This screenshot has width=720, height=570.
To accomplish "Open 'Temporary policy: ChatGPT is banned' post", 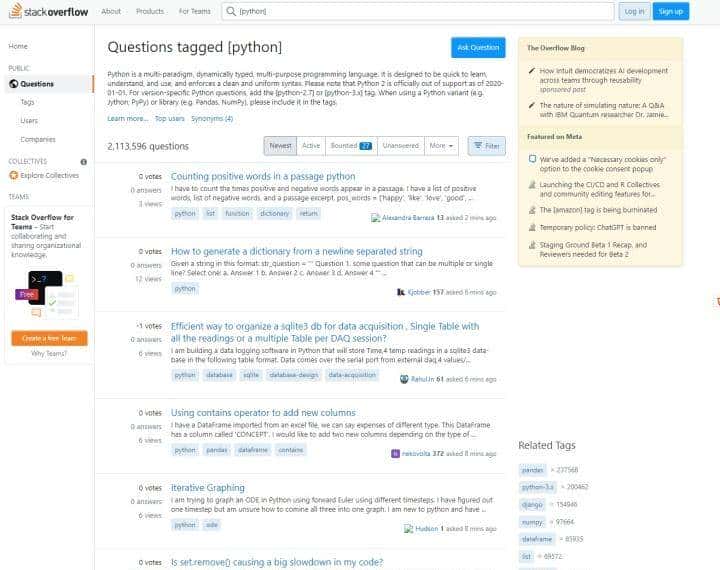I will [x=598, y=227].
